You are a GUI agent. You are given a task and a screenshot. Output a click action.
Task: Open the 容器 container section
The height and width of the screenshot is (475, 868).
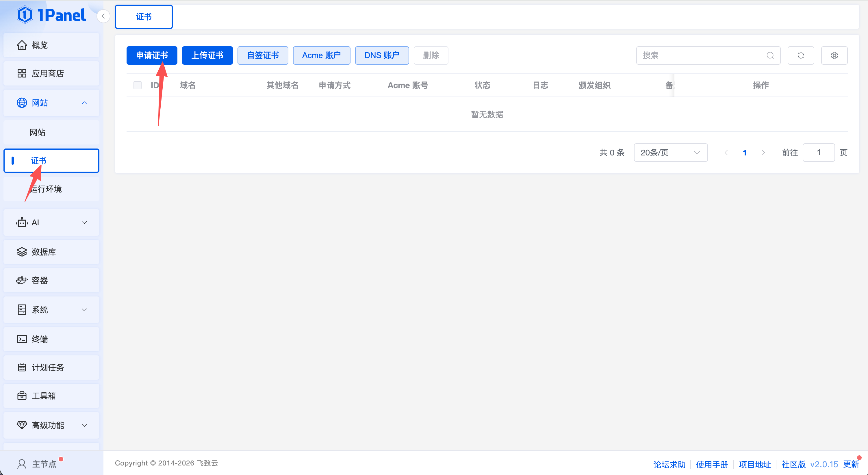coord(51,280)
